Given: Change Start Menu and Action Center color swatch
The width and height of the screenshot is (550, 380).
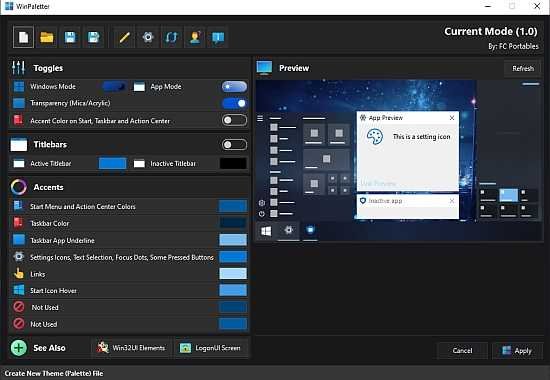Looking at the screenshot, I should click(x=233, y=206).
